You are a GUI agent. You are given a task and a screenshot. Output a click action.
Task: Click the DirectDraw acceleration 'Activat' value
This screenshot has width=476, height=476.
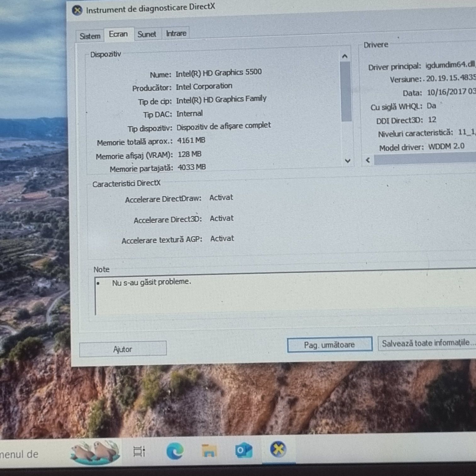(221, 198)
